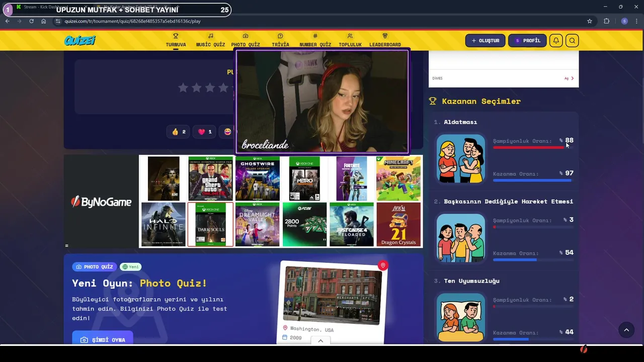The height and width of the screenshot is (362, 644).
Task: Click the Quizei logo
Action: [x=79, y=41]
